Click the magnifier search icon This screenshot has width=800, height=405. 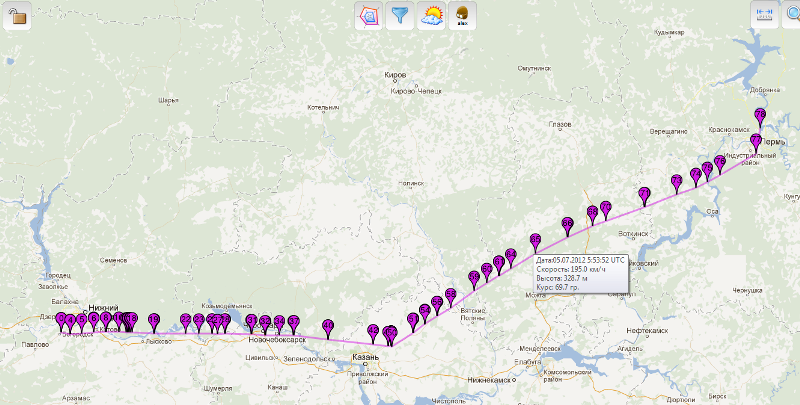pyautogui.click(x=792, y=15)
